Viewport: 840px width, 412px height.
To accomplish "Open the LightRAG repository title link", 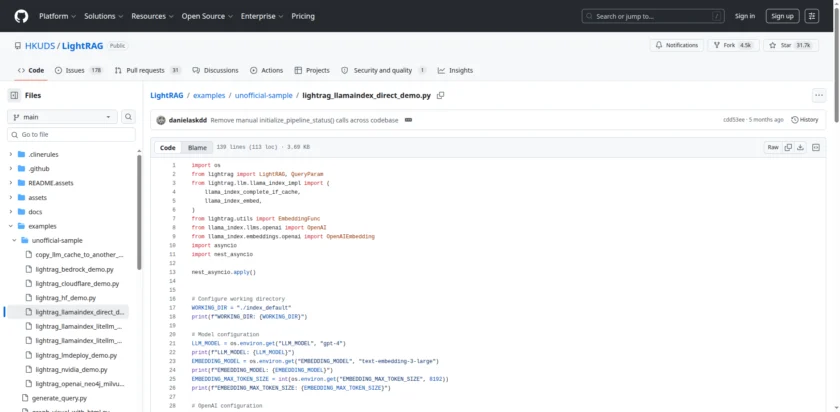I will tap(82, 46).
